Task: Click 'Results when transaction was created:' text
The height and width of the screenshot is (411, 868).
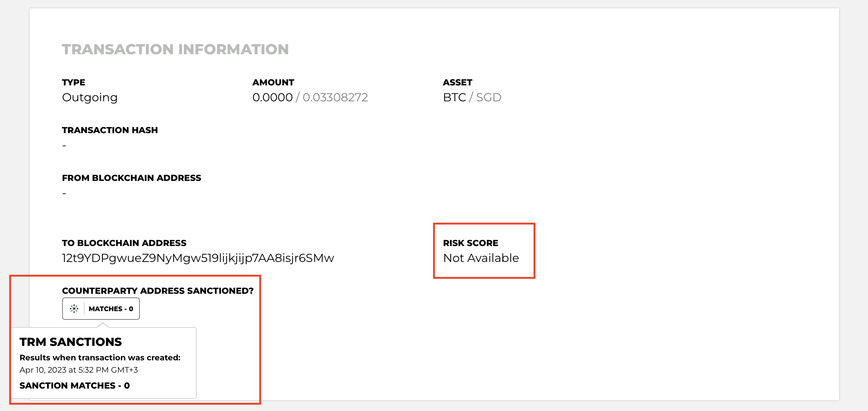Action: [x=100, y=357]
